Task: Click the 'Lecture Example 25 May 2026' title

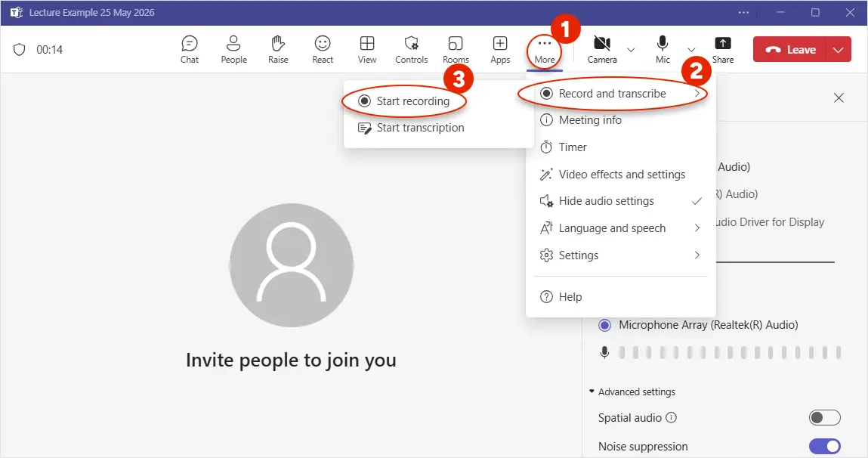Action: click(x=92, y=12)
